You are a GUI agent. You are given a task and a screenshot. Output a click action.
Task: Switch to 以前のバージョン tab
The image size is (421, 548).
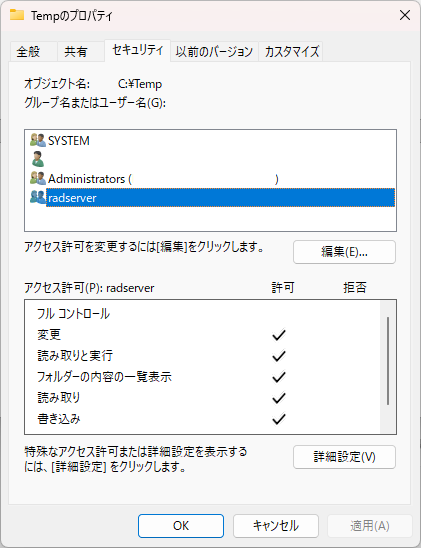(214, 52)
